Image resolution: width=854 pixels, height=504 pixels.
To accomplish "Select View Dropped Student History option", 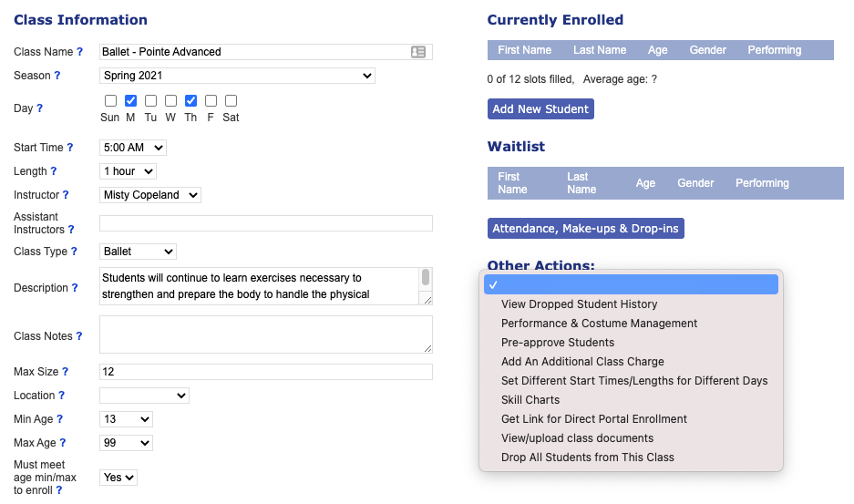I will pyautogui.click(x=579, y=304).
